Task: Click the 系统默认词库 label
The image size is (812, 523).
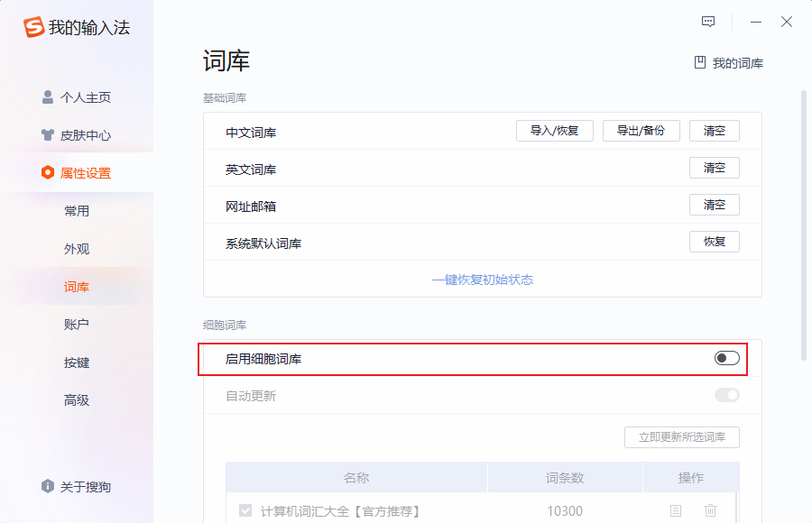Action: point(263,243)
